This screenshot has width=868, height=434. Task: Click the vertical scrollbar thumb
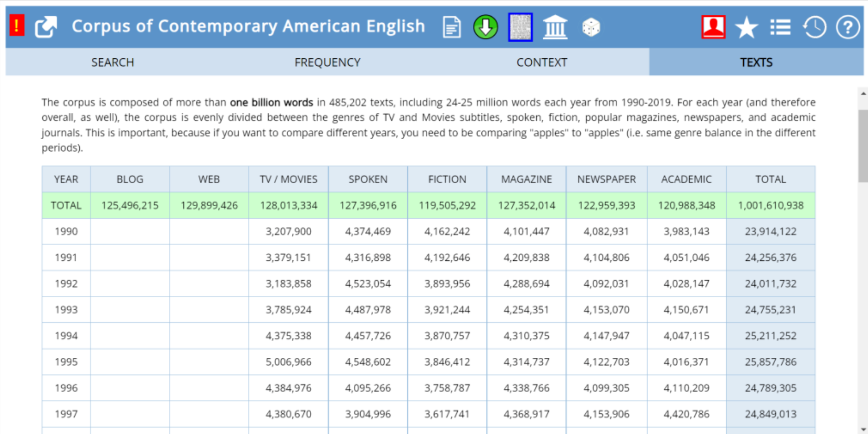[863, 146]
